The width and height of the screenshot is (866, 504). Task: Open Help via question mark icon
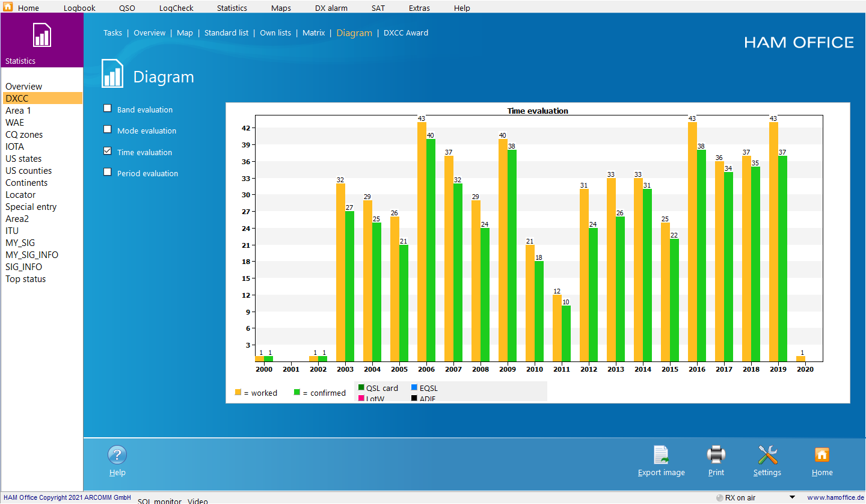pyautogui.click(x=117, y=455)
